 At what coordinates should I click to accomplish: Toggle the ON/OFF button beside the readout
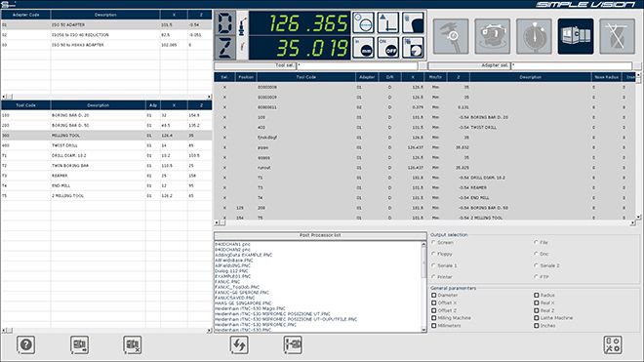click(388, 47)
